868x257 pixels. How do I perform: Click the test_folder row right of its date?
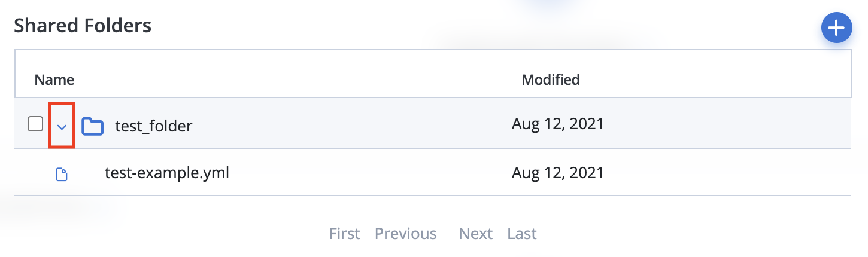727,124
